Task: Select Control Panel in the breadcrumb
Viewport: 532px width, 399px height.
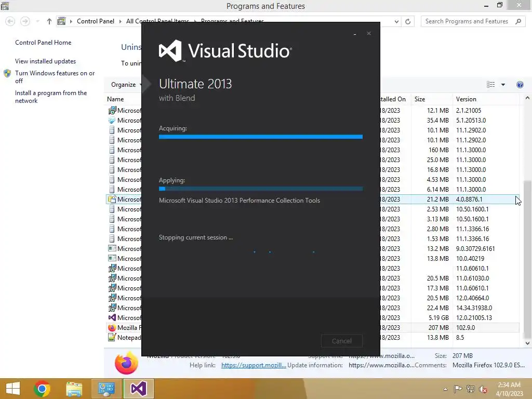Action: click(96, 21)
